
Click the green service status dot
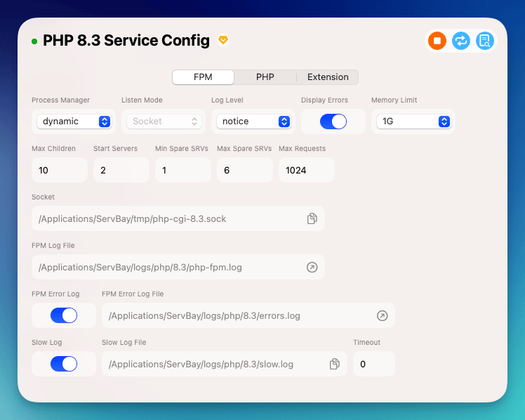[34, 41]
